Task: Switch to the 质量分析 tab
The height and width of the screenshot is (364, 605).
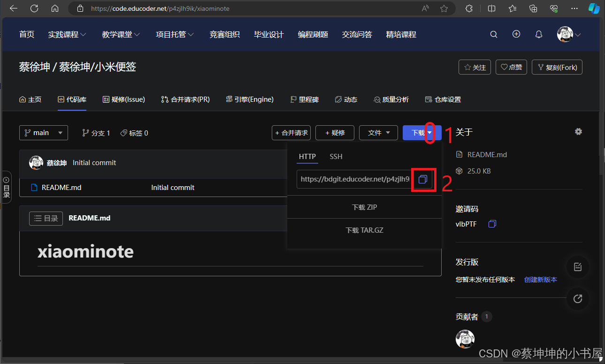Action: 391,99
